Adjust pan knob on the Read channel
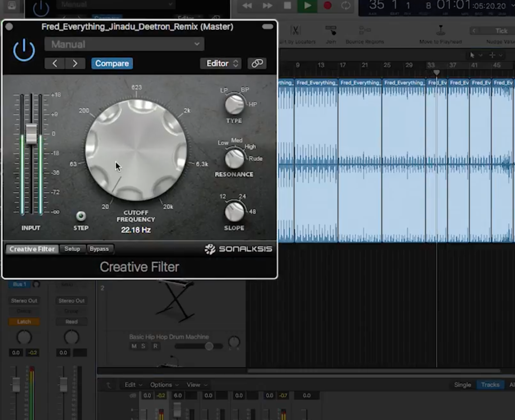This screenshot has height=420, width=515. coord(71,338)
